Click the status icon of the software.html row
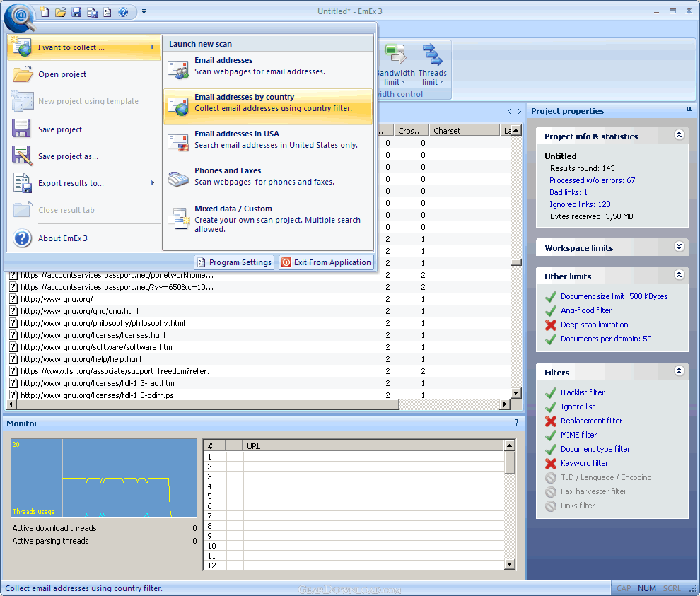700x596 pixels. click(14, 347)
